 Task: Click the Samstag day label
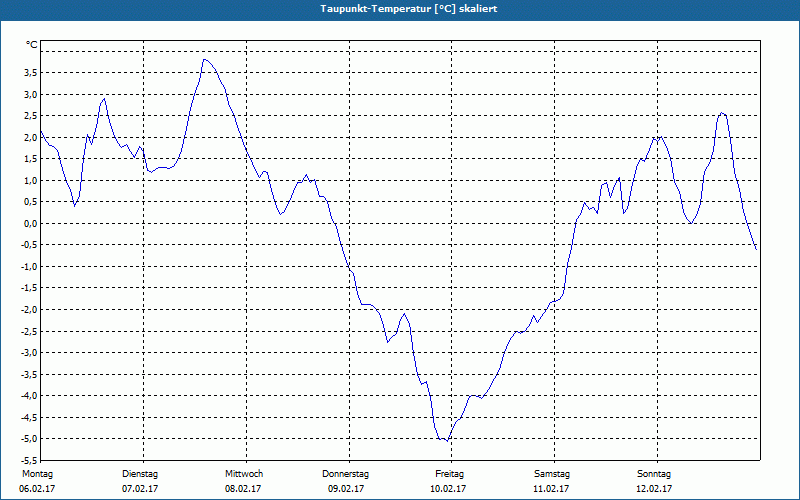tap(552, 474)
